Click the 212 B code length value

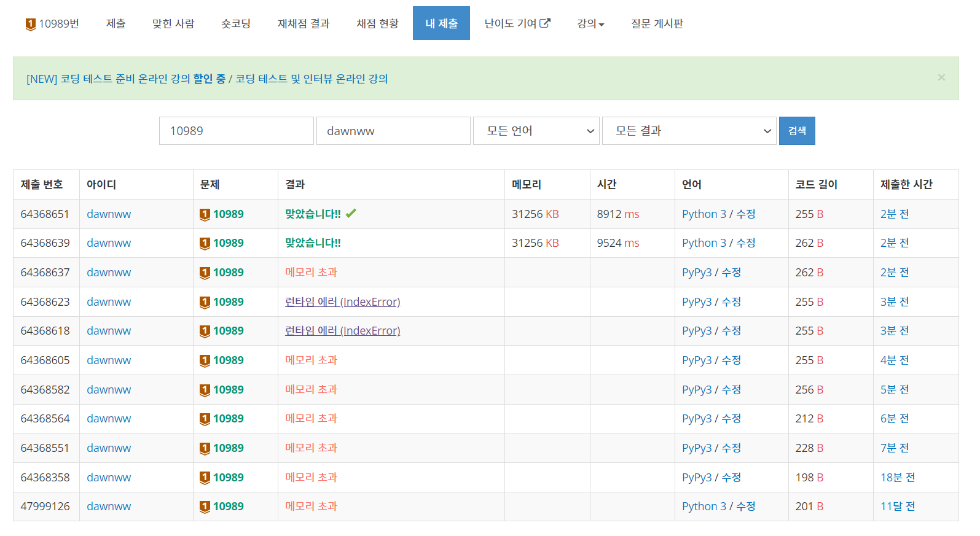click(809, 419)
